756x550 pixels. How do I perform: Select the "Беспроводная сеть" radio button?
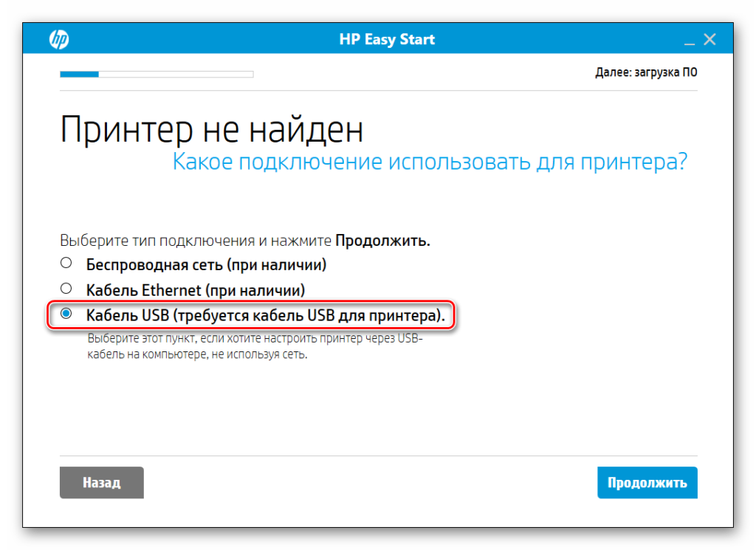[x=66, y=263]
